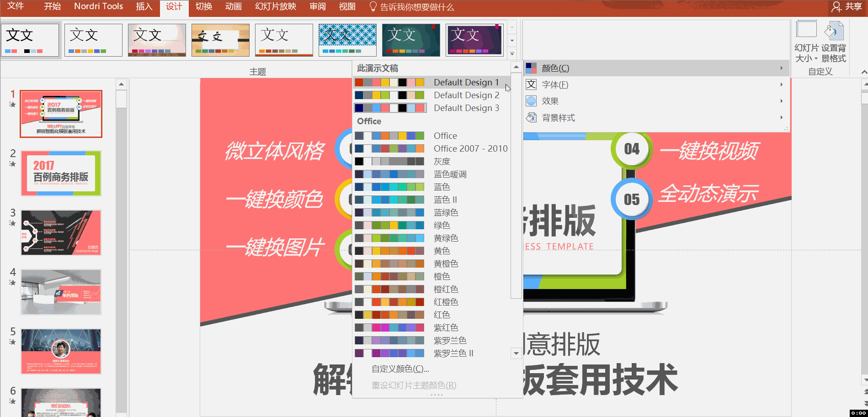Open Customize Colors (自定义颜色) option
Viewport: 868px width, 417px height.
[400, 369]
